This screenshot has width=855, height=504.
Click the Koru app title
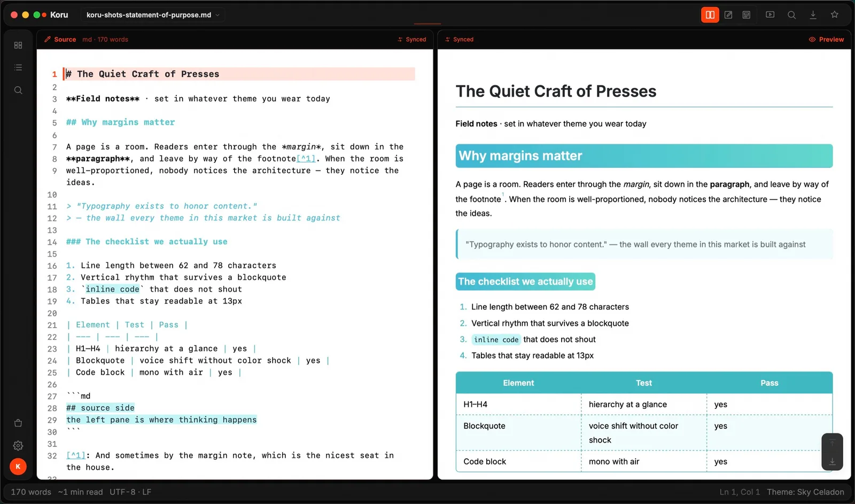pos(59,15)
